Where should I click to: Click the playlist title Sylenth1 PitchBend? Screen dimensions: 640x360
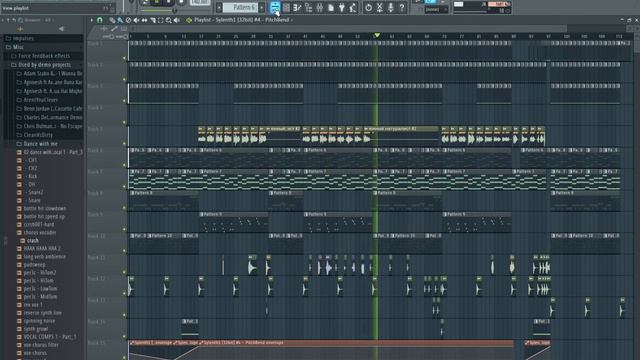pos(242,20)
